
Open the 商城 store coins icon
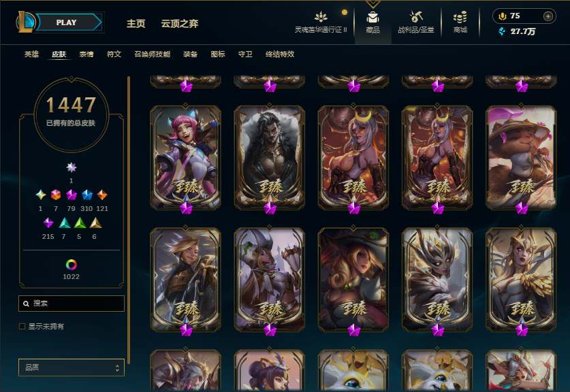point(460,17)
